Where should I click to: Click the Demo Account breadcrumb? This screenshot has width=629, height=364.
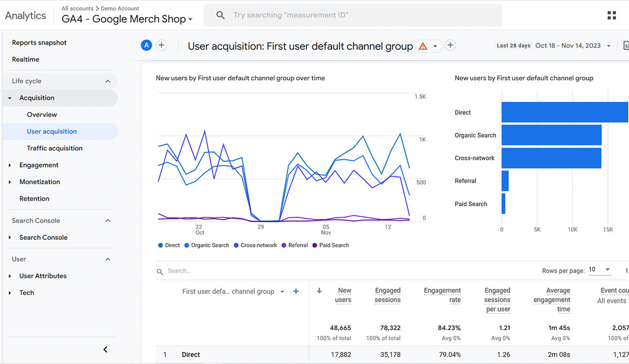(x=120, y=8)
